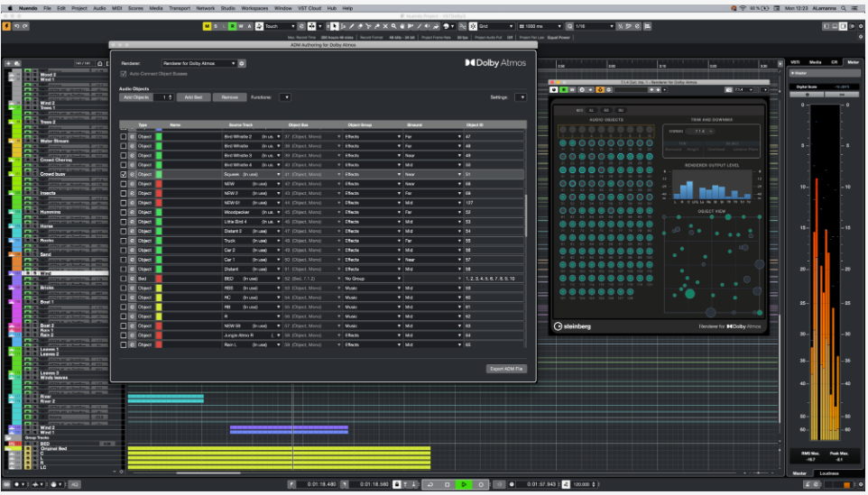Click audio object 11 circle in renderer
This screenshot has width=868, height=495.
pyautogui.click(x=563, y=142)
